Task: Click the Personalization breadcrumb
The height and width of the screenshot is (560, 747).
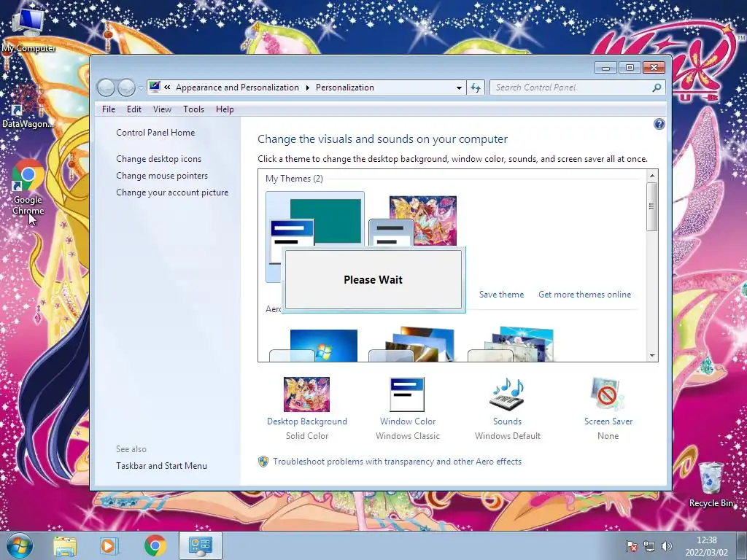Action: [344, 87]
